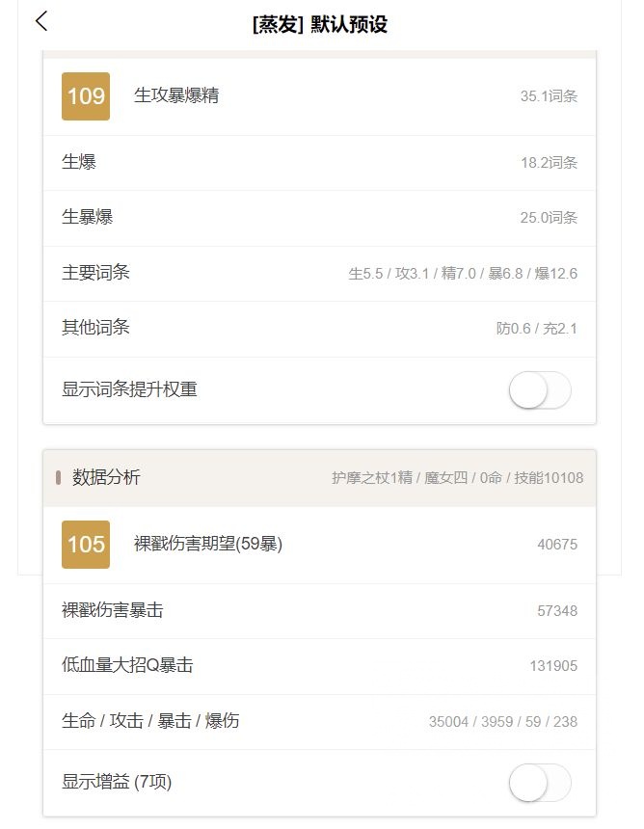Click the 护摩之杖1精 / 魔女四 config text
The image size is (644, 829).
click(457, 478)
